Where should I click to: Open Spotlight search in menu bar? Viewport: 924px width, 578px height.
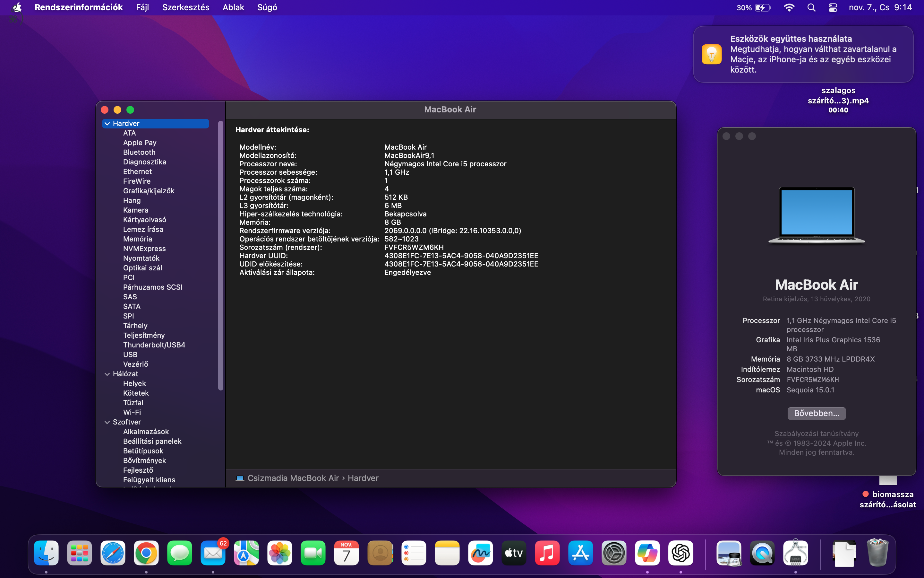click(811, 8)
